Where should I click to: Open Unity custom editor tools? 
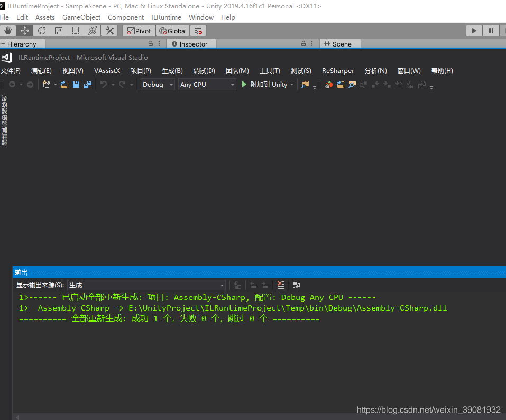[x=110, y=31]
